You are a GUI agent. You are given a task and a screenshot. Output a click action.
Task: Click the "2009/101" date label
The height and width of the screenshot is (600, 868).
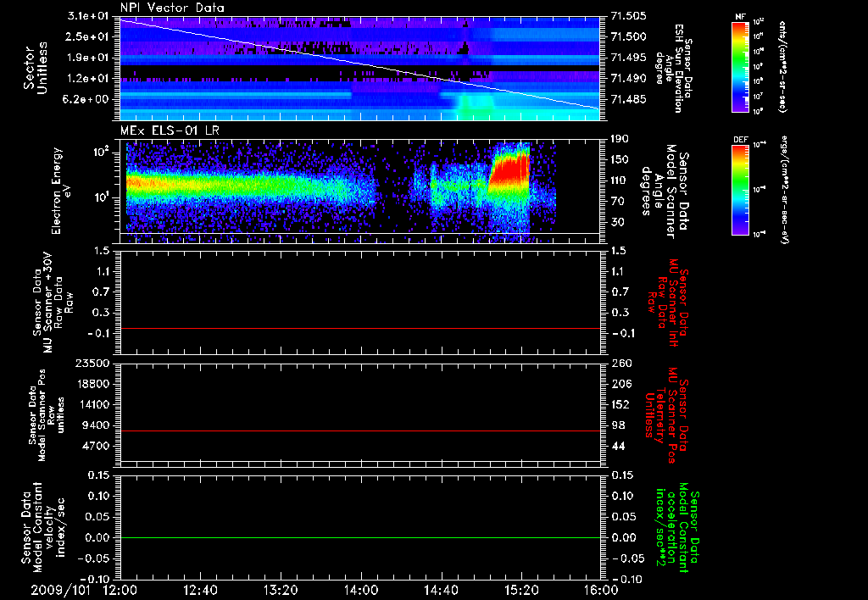coord(60,590)
